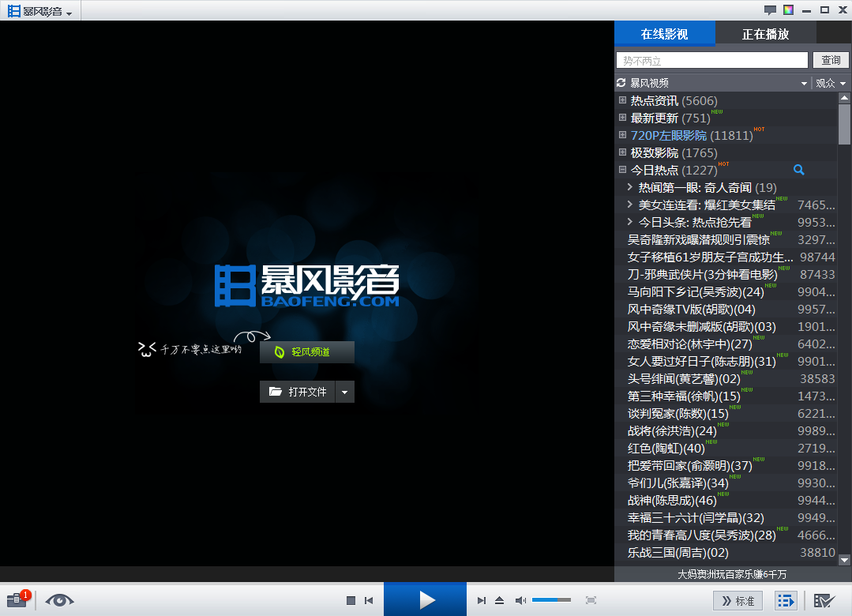Select 我的青春高八度(吴秀波)(28)

pos(726,535)
